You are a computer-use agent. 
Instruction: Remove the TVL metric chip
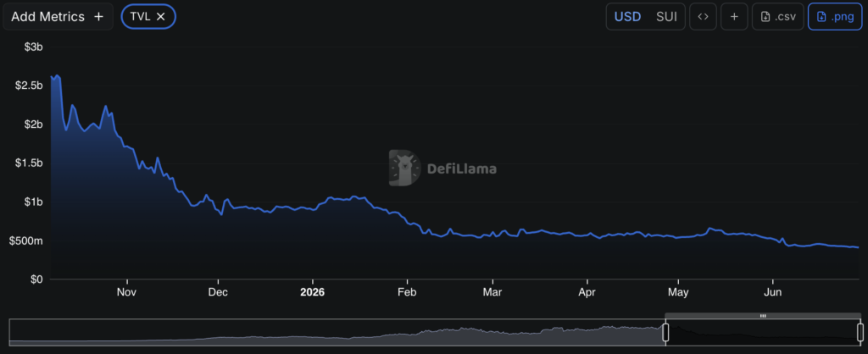pyautogui.click(x=161, y=17)
